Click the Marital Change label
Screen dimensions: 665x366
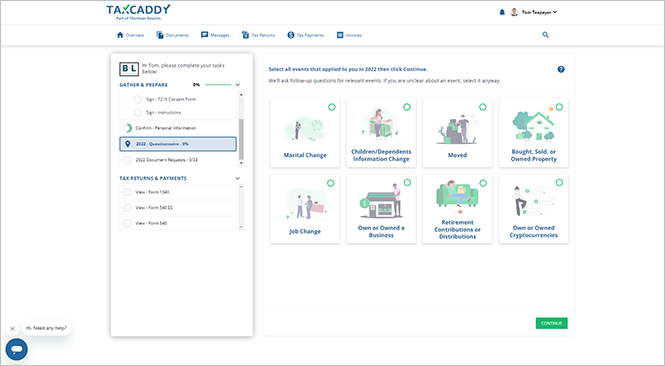point(305,155)
